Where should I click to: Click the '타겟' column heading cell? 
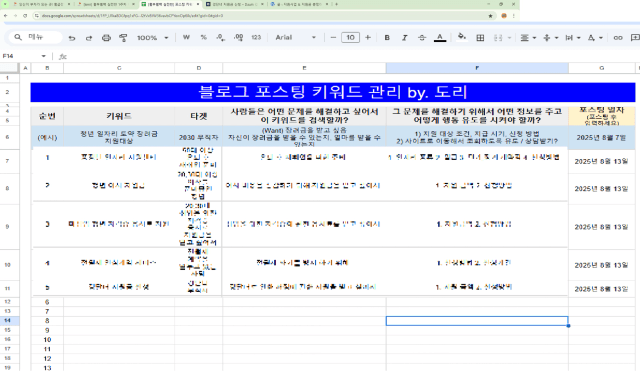[199, 116]
